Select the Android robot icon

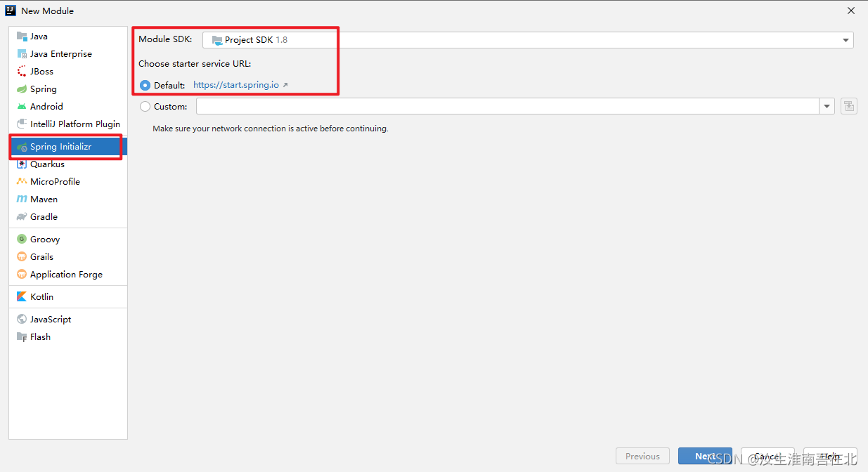coord(22,107)
